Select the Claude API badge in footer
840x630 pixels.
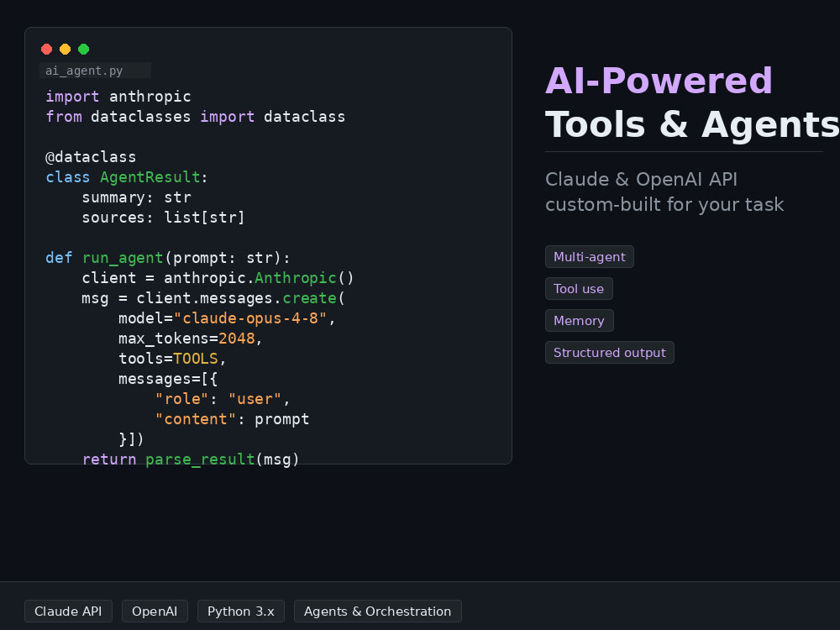coord(68,612)
